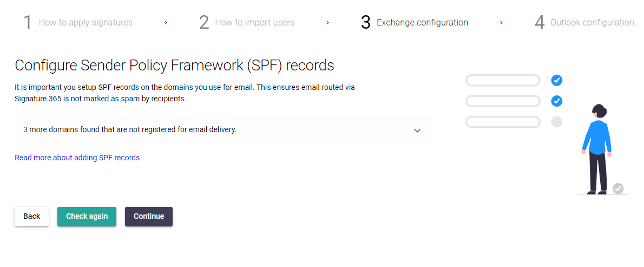Click the Back button
This screenshot has height=267, width=644.
(x=31, y=217)
